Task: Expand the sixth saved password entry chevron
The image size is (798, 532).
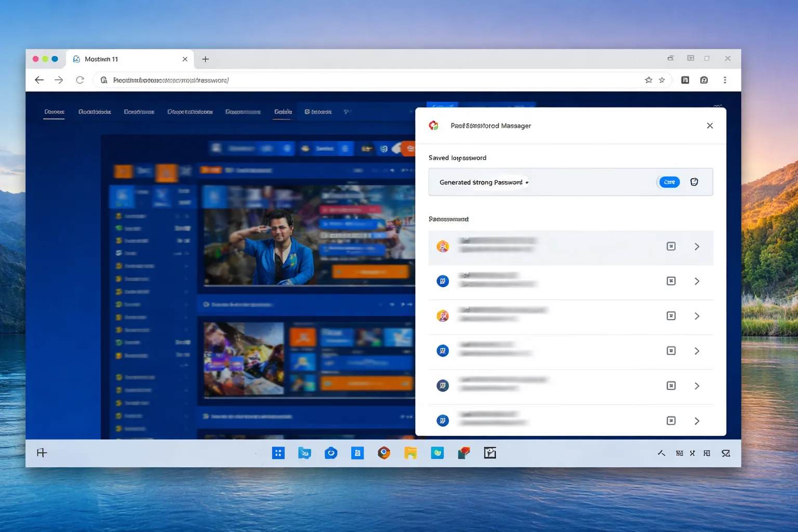Action: coord(697,421)
